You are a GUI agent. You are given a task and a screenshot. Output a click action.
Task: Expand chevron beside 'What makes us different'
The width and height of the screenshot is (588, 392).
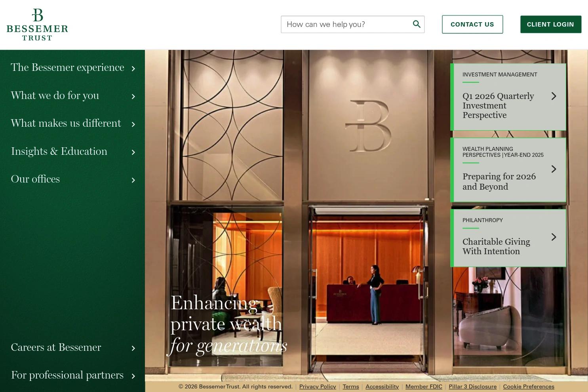pos(133,124)
